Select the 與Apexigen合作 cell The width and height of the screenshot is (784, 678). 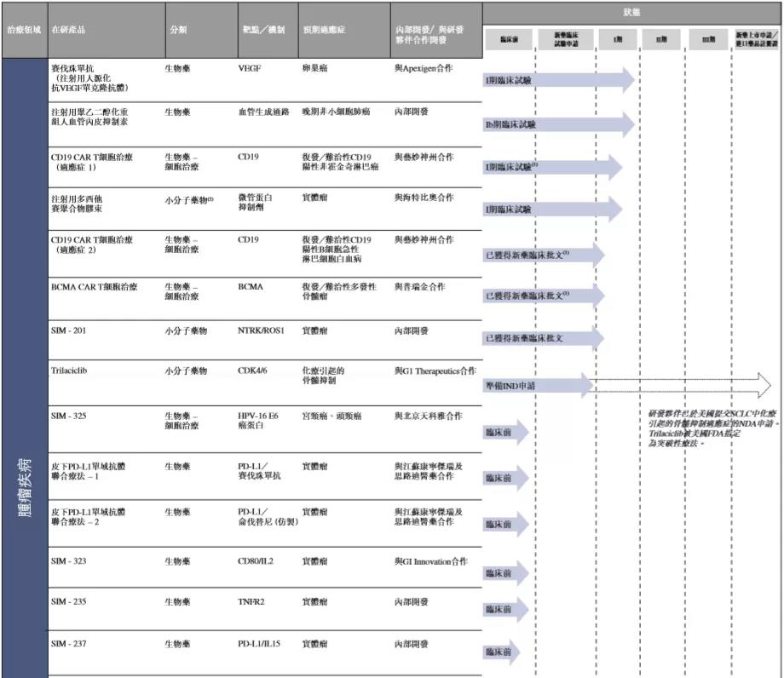(x=424, y=68)
